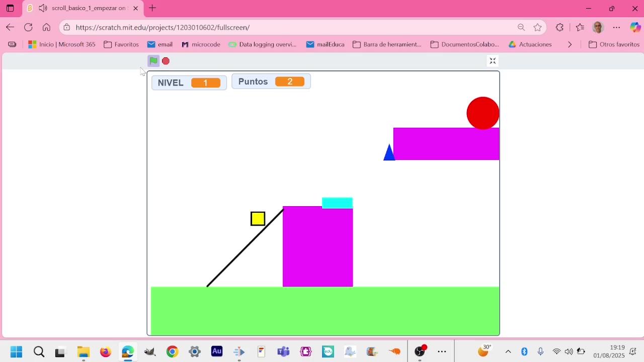Launch Firefox from the taskbar
The width and height of the screenshot is (644, 362).
pos(105,351)
